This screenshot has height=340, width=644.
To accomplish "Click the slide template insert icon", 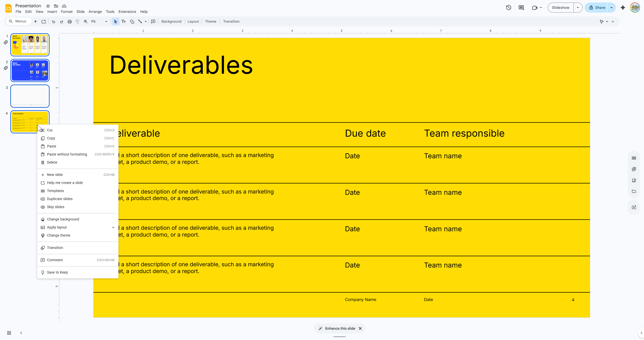I will (44, 21).
